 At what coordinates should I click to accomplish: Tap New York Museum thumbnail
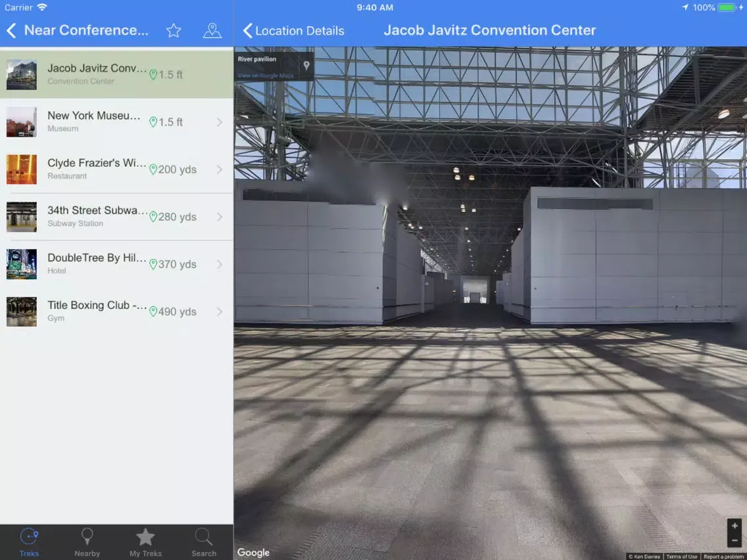point(22,122)
